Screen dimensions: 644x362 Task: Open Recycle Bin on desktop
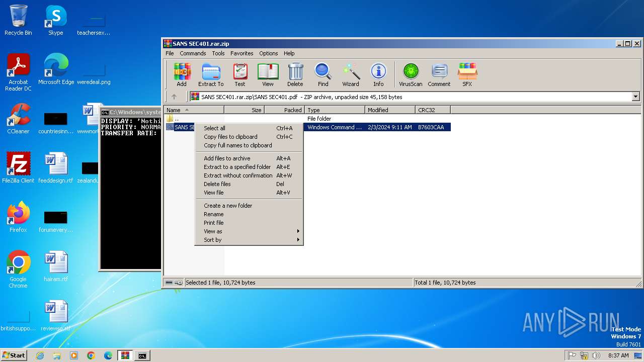(18, 20)
